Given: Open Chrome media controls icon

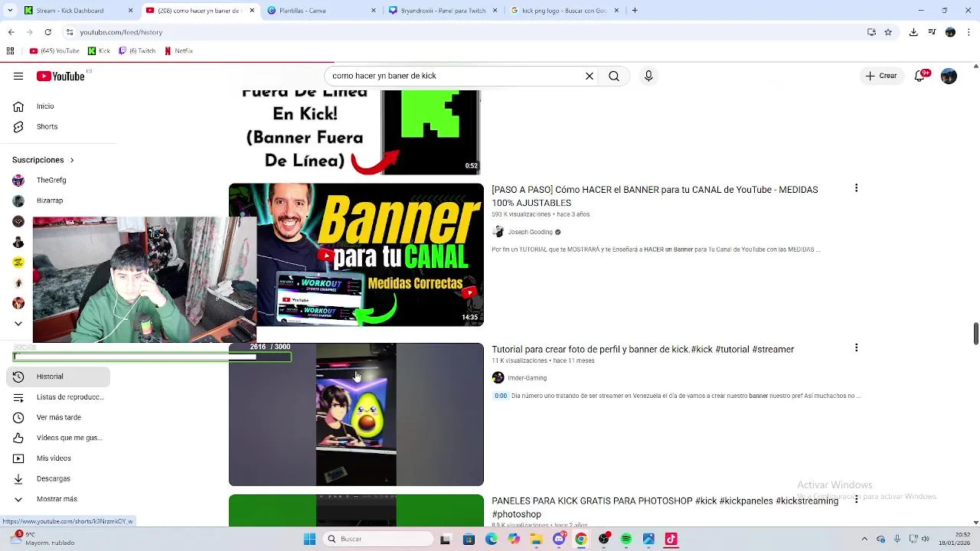Looking at the screenshot, I should click(x=932, y=32).
